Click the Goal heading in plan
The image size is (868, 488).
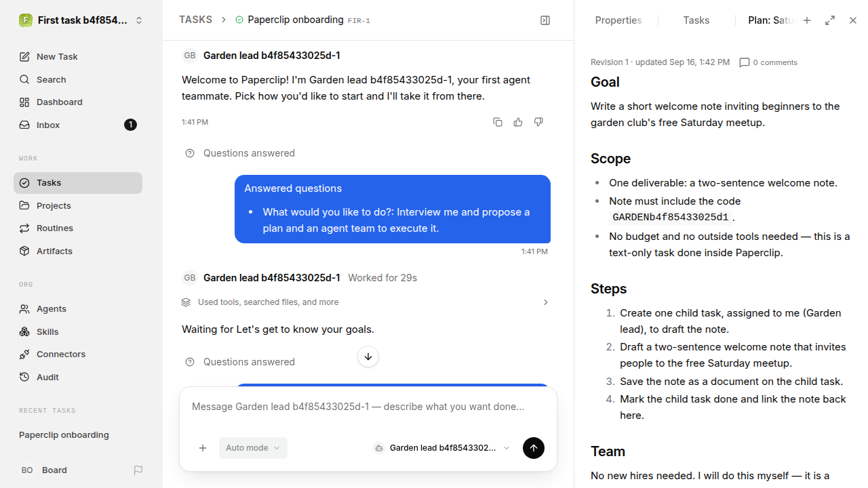[605, 82]
